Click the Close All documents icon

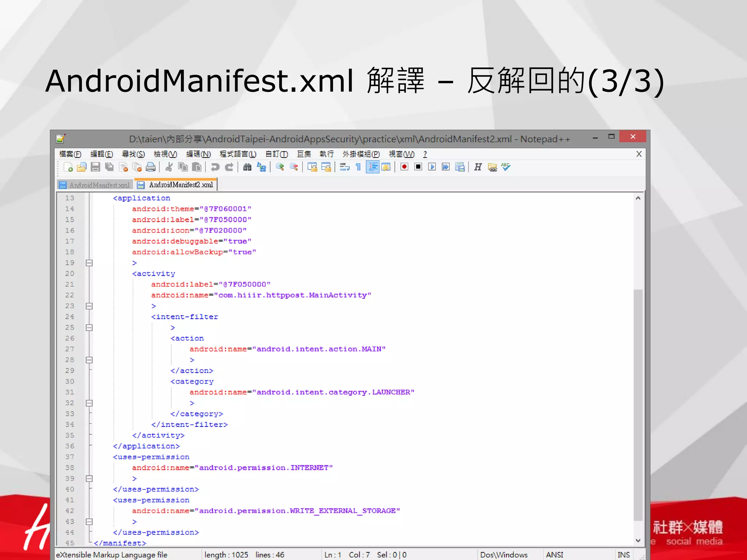137,167
